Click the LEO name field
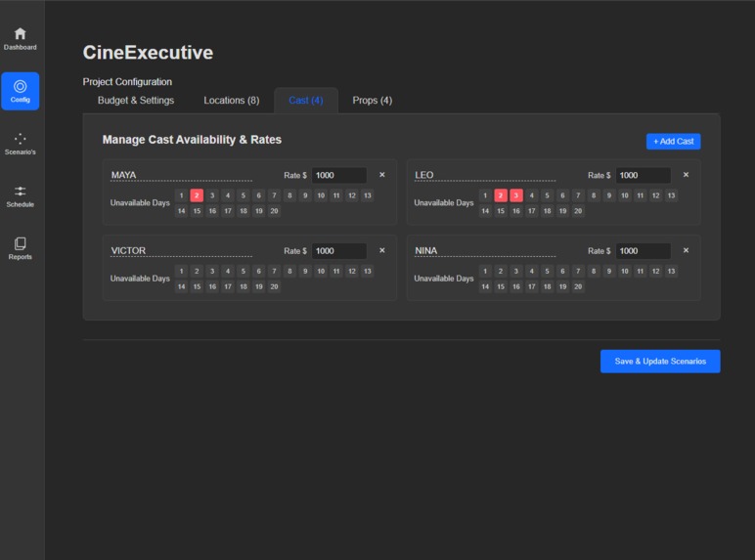This screenshot has height=560, width=755. pos(485,175)
